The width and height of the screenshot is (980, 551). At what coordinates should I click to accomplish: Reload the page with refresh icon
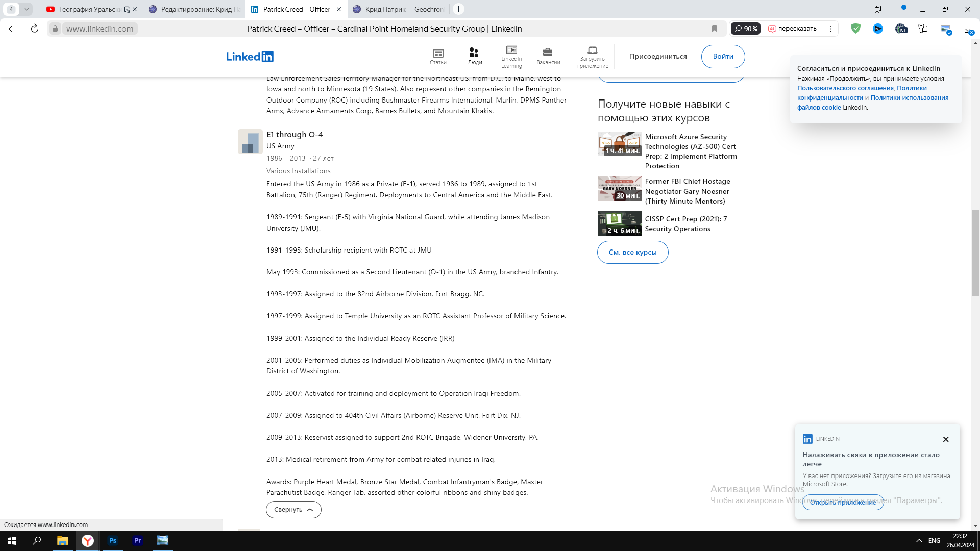click(35, 29)
